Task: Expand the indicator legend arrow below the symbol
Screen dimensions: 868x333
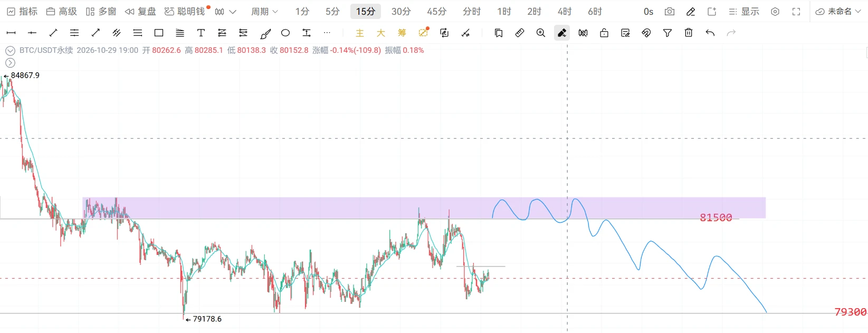Action: coord(10,63)
